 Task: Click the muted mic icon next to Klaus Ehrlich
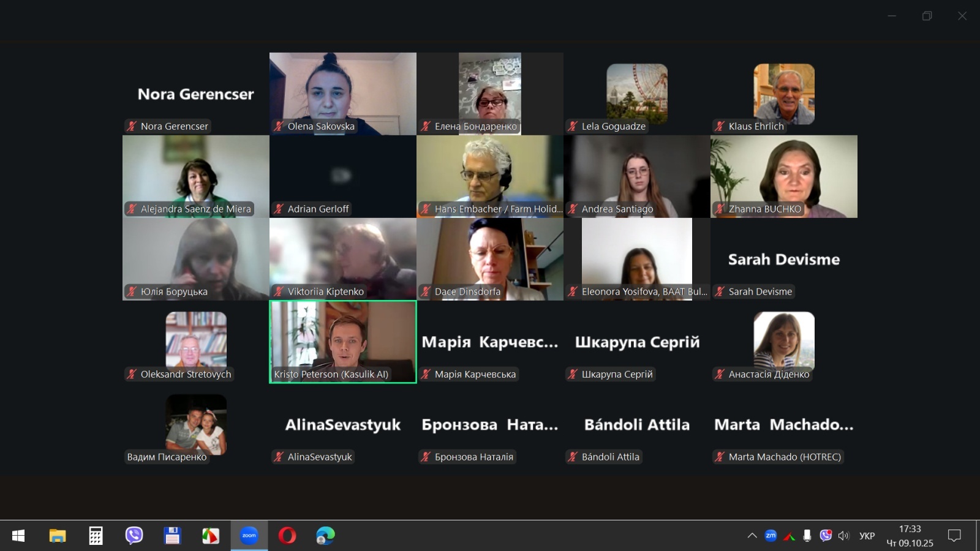pos(720,126)
